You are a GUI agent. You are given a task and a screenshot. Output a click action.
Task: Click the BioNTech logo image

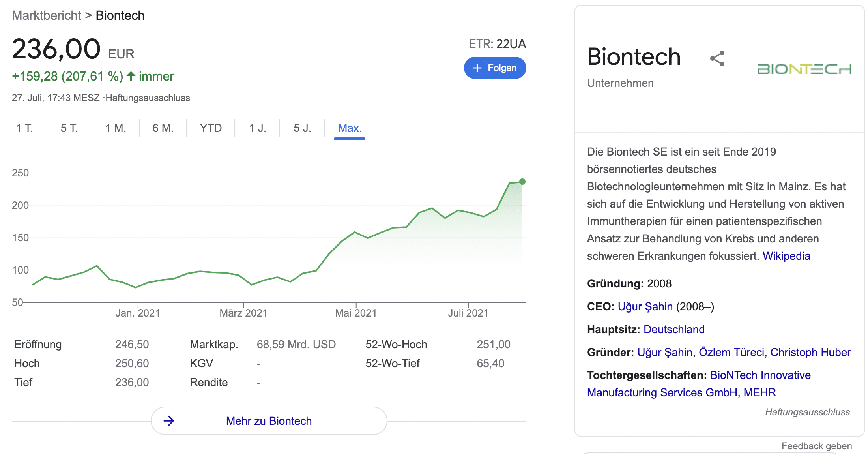point(804,69)
